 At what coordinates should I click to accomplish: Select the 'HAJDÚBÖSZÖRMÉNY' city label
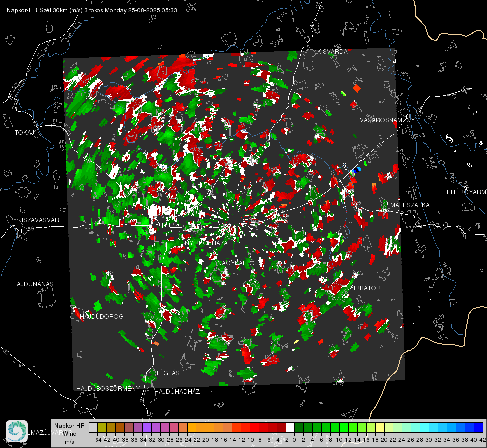click(108, 389)
